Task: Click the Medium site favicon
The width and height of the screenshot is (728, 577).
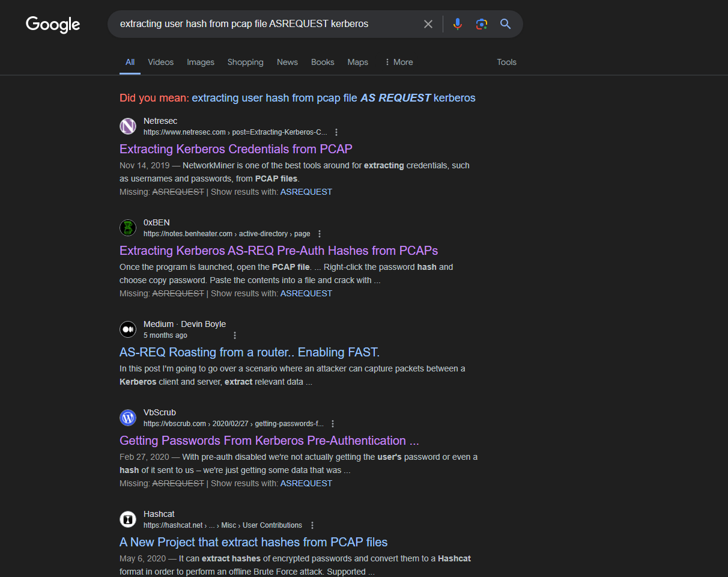Action: pos(128,329)
